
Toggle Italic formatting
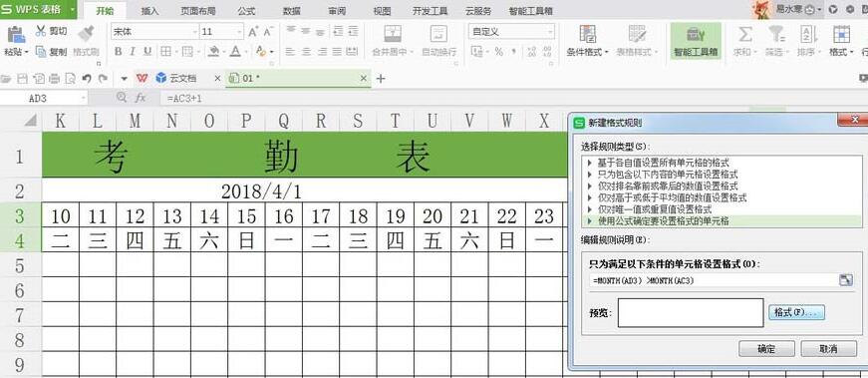point(133,52)
